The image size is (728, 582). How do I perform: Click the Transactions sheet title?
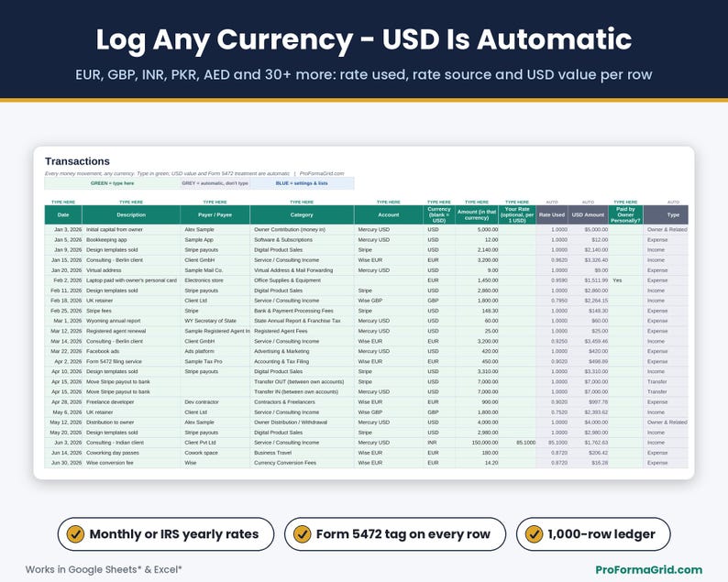(x=78, y=161)
